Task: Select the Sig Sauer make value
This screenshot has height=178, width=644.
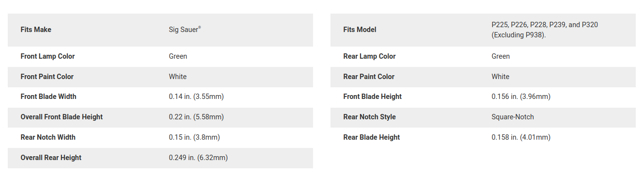Action: click(x=185, y=30)
